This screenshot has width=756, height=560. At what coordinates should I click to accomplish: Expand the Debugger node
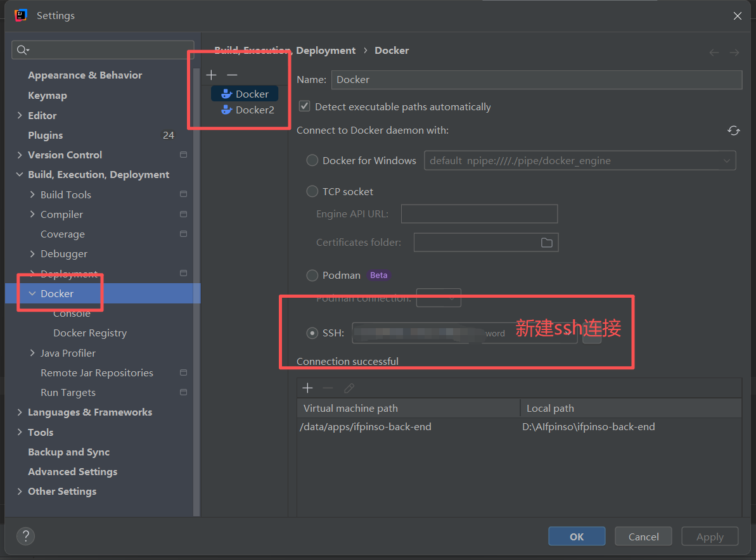pos(32,253)
